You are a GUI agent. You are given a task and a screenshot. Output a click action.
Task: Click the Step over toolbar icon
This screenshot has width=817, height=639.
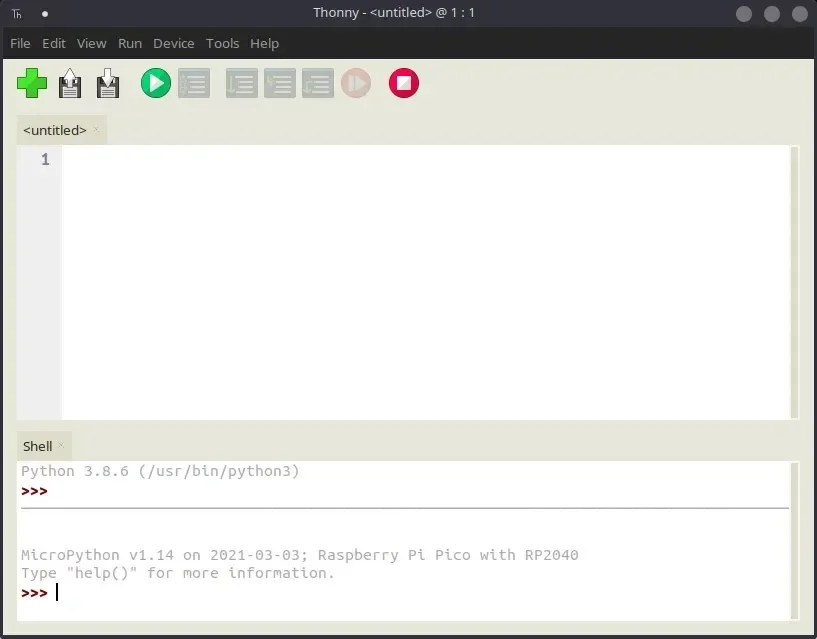(x=242, y=83)
